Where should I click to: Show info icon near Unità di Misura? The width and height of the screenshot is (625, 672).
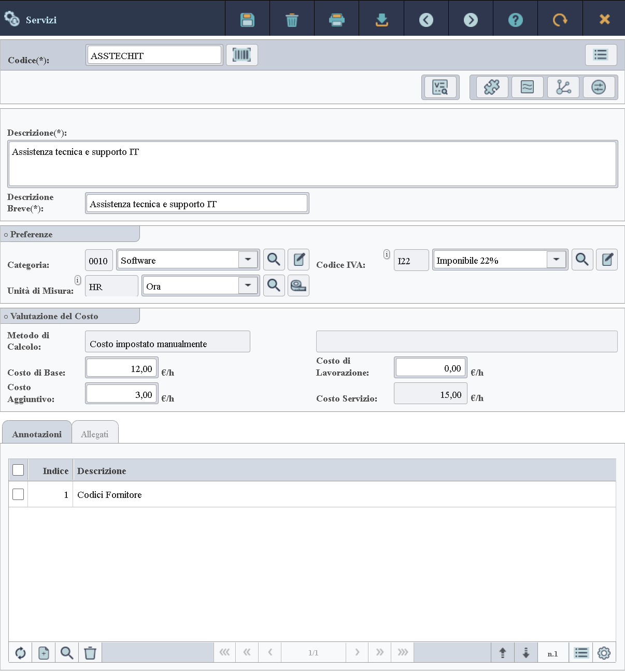tap(78, 280)
